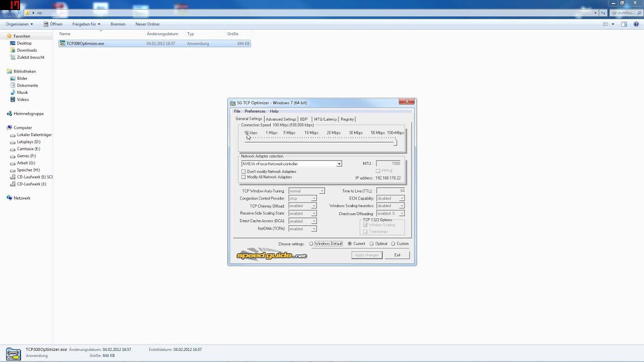Select TCP308Optimizer.exe file icon in Explorer
The image size is (644, 362).
point(62,43)
